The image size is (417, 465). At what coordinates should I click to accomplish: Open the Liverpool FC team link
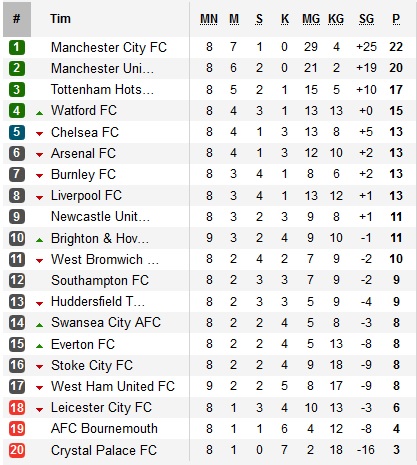pos(86,196)
